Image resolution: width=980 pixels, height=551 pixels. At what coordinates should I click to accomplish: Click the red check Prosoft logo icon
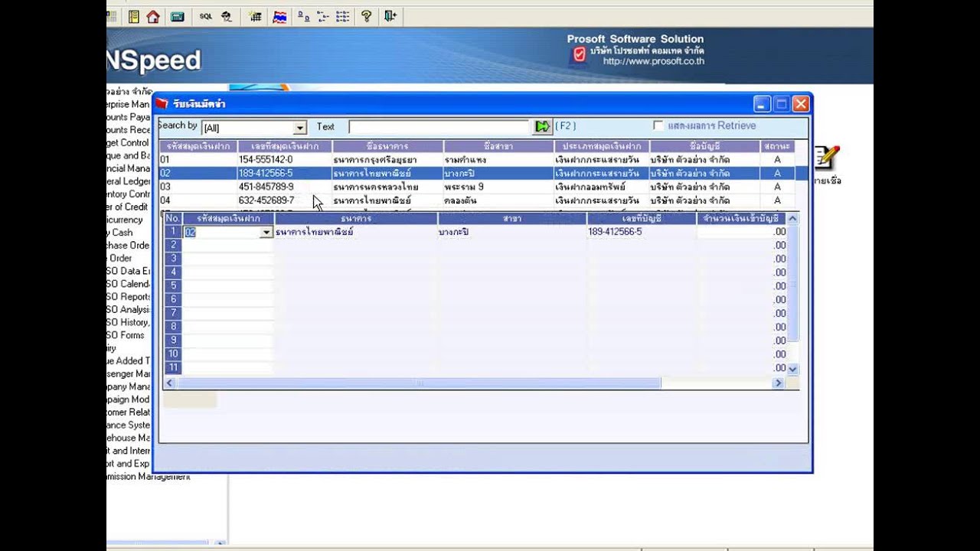pos(580,54)
